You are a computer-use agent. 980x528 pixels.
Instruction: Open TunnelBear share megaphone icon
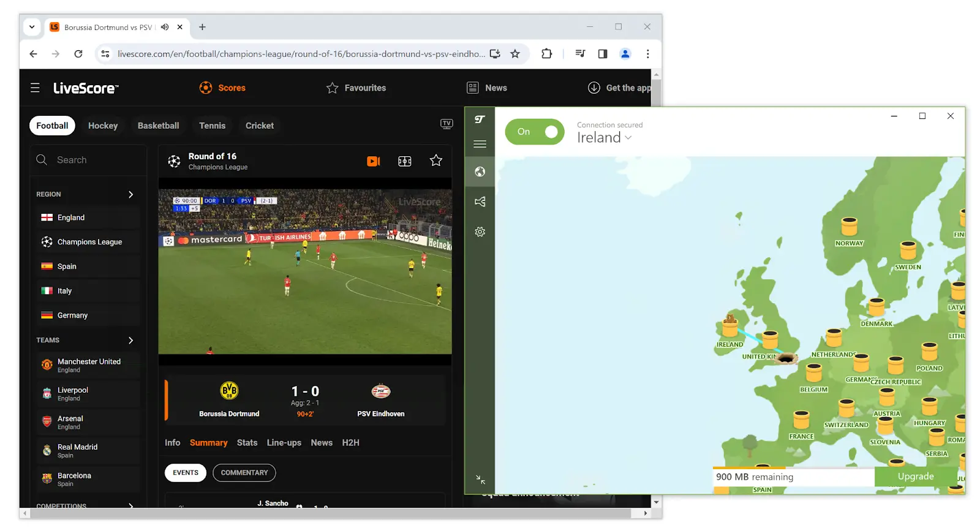(480, 202)
